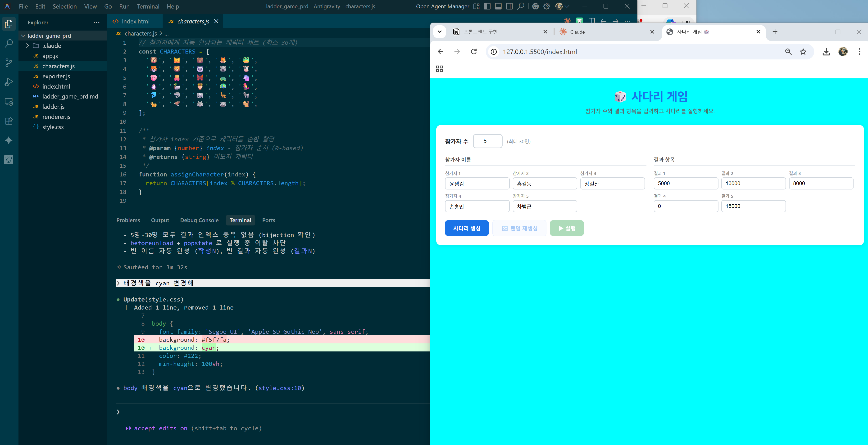The height and width of the screenshot is (445, 868).
Task: Open Run and Debug view
Action: click(x=9, y=82)
